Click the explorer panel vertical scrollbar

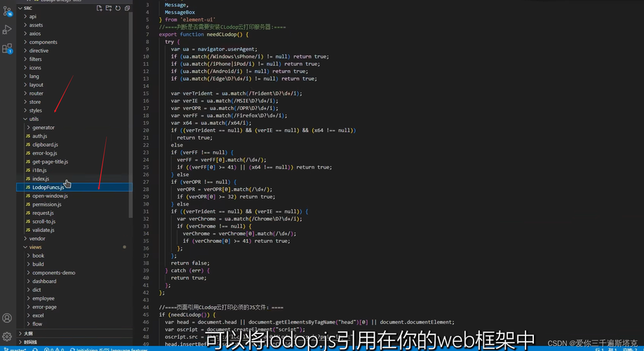[x=130, y=115]
